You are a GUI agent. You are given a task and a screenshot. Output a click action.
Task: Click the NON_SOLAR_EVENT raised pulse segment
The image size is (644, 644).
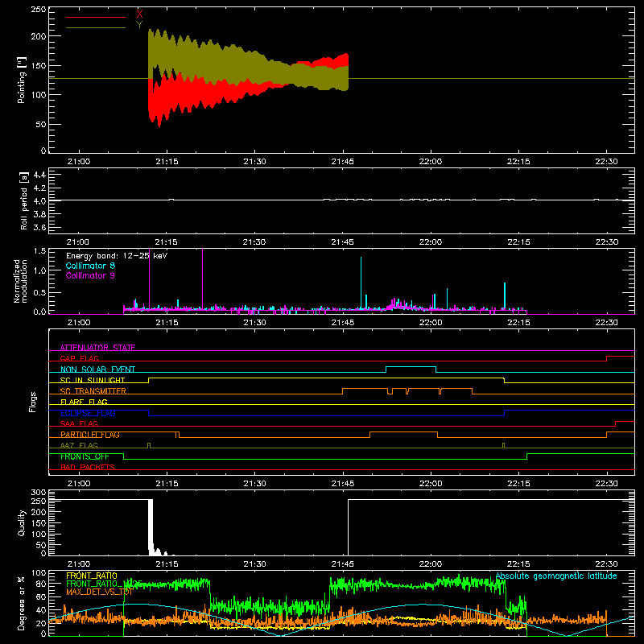[411, 367]
